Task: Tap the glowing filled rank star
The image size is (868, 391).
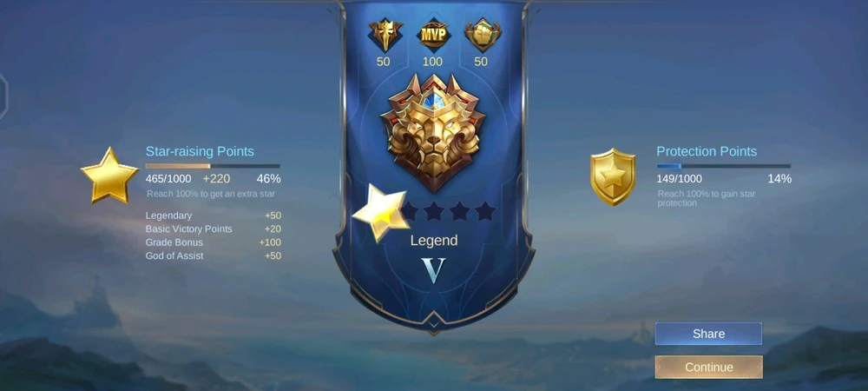Action: [x=381, y=213]
